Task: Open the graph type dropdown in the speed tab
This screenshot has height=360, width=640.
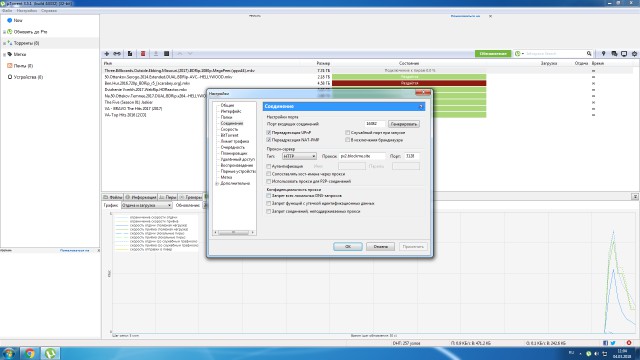Action: 147,205
